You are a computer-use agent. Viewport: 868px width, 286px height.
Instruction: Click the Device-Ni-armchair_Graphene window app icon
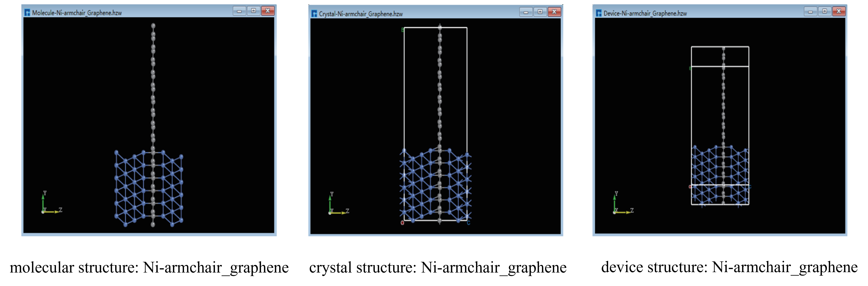tap(599, 13)
